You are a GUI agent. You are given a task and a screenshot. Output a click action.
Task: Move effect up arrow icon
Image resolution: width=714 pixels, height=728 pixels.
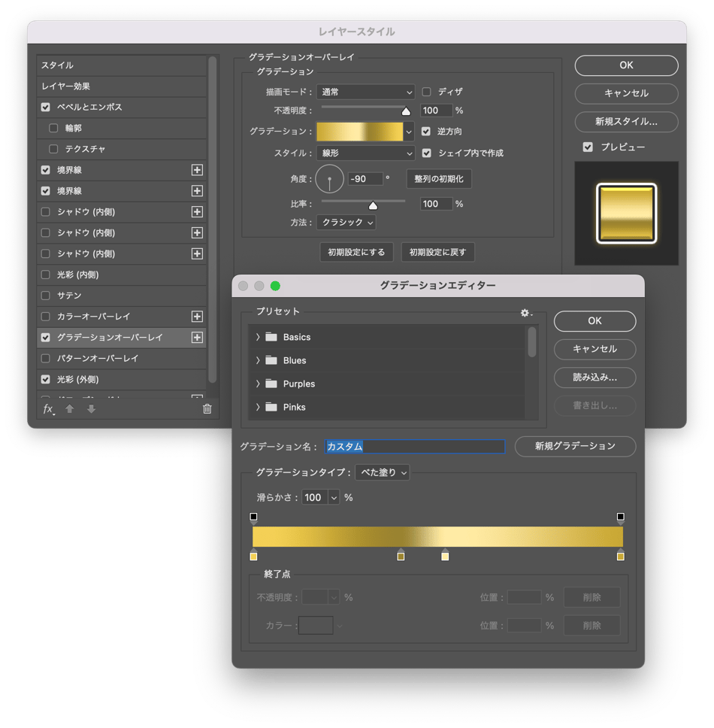click(70, 408)
